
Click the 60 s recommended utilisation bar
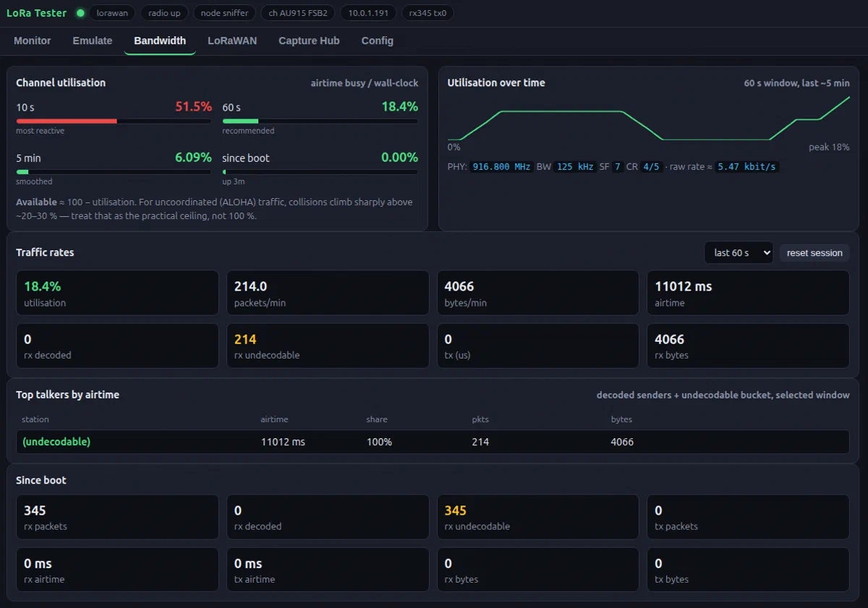(320, 121)
